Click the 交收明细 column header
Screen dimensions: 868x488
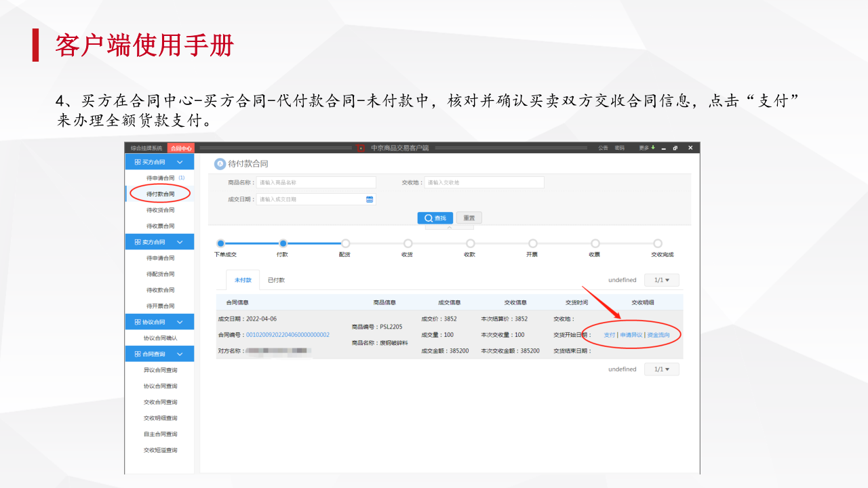click(643, 302)
